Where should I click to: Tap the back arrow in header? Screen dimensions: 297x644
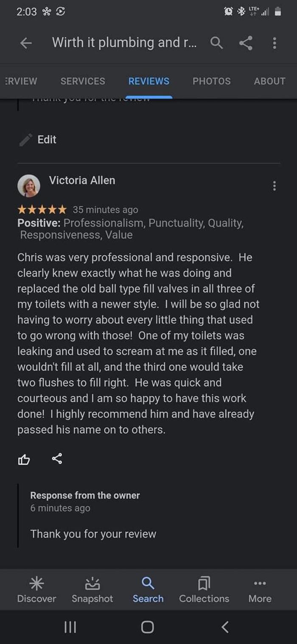pyautogui.click(x=26, y=43)
